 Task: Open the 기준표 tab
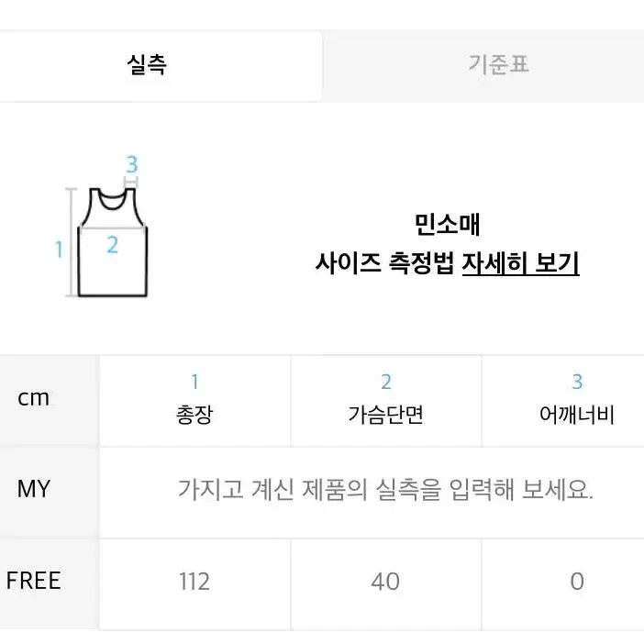click(x=483, y=66)
